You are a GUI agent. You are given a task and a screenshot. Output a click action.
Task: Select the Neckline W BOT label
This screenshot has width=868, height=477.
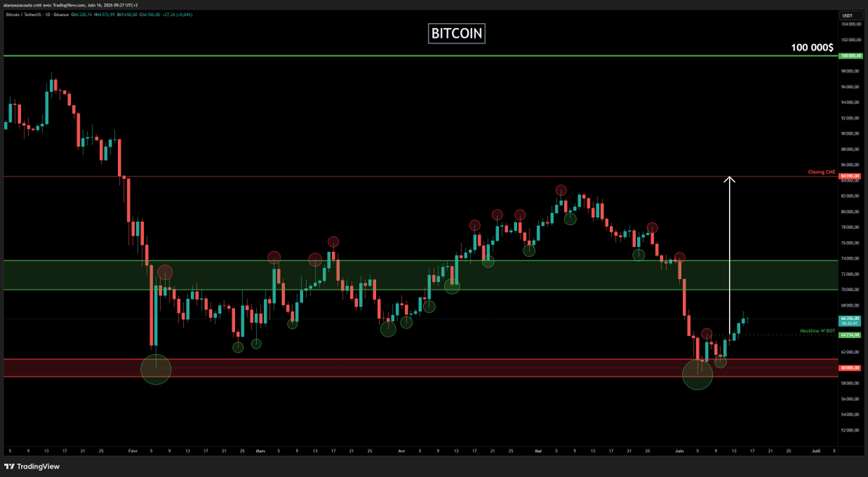(x=818, y=331)
